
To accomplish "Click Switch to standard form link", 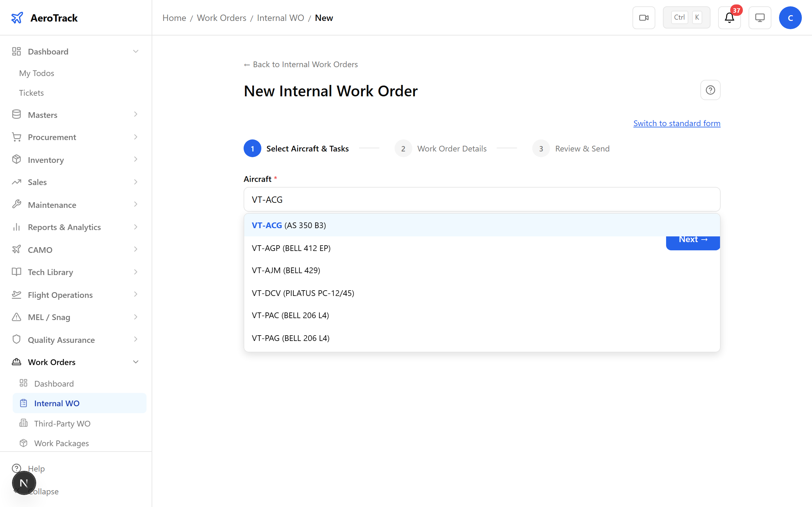I will [x=677, y=123].
